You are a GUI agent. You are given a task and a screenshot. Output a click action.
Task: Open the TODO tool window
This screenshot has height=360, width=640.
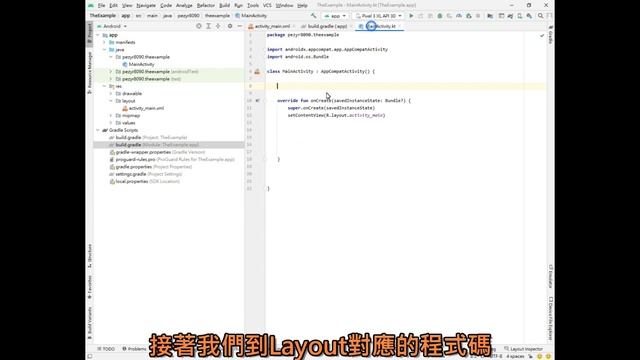coord(106,349)
